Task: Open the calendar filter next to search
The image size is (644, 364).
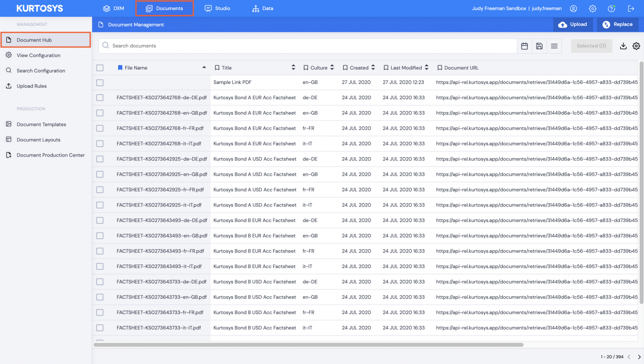Action: click(524, 46)
